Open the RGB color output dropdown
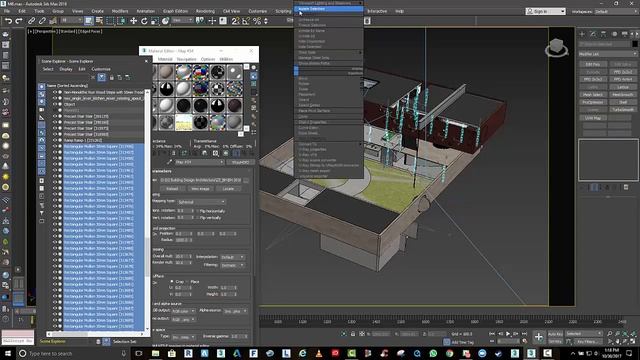The image size is (640, 360). point(183,311)
